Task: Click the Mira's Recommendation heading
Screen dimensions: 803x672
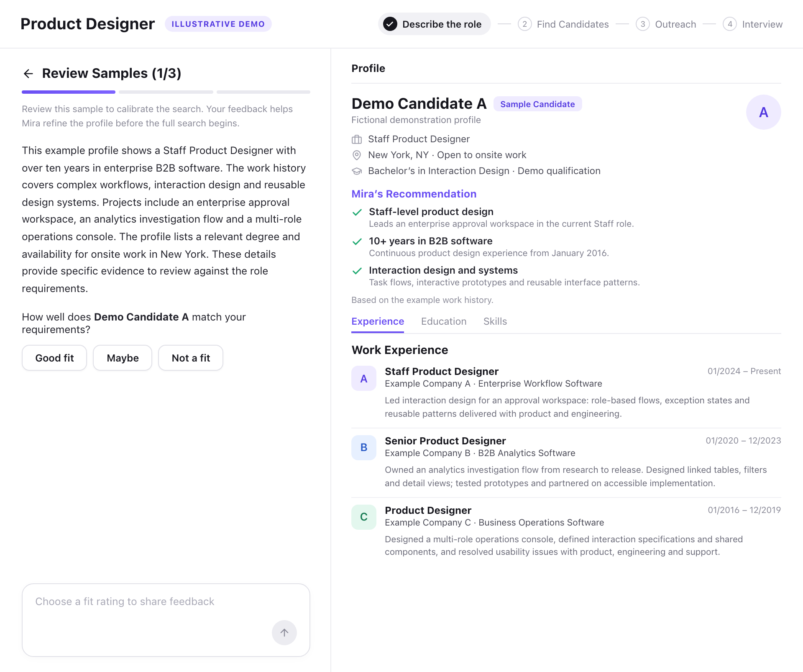Action: (x=414, y=194)
